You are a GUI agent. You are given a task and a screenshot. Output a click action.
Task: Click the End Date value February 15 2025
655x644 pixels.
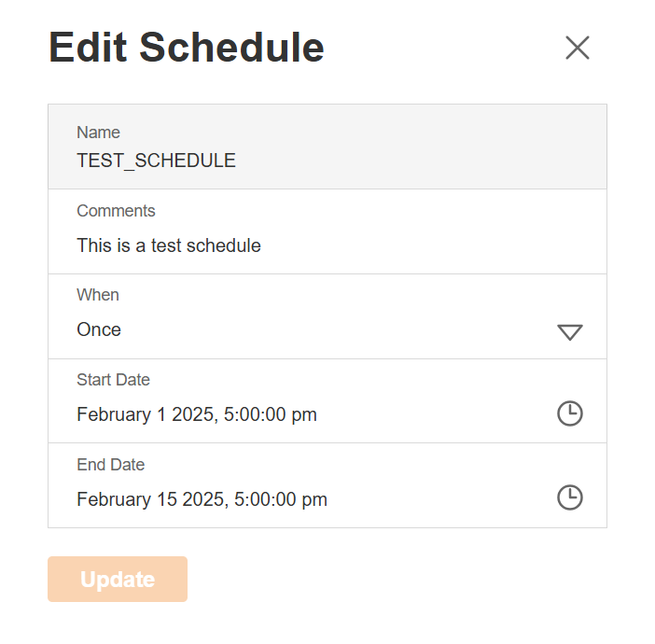[202, 499]
